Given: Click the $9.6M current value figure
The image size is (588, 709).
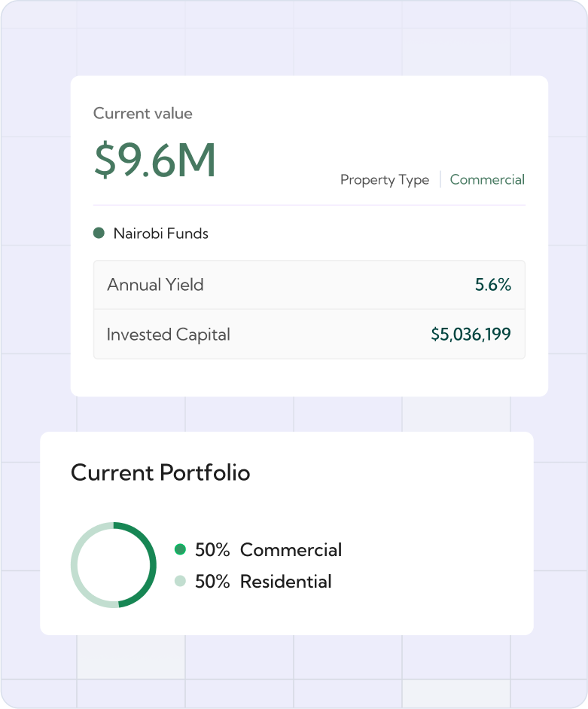Looking at the screenshot, I should [155, 160].
